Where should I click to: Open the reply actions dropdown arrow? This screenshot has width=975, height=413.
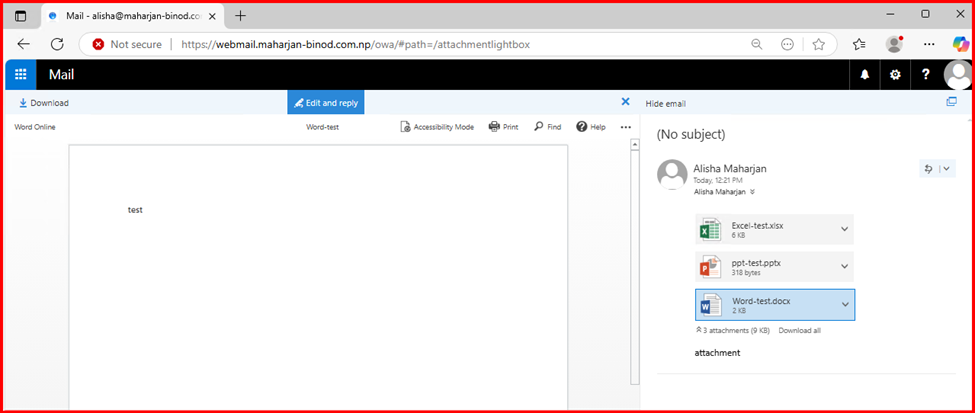946,169
